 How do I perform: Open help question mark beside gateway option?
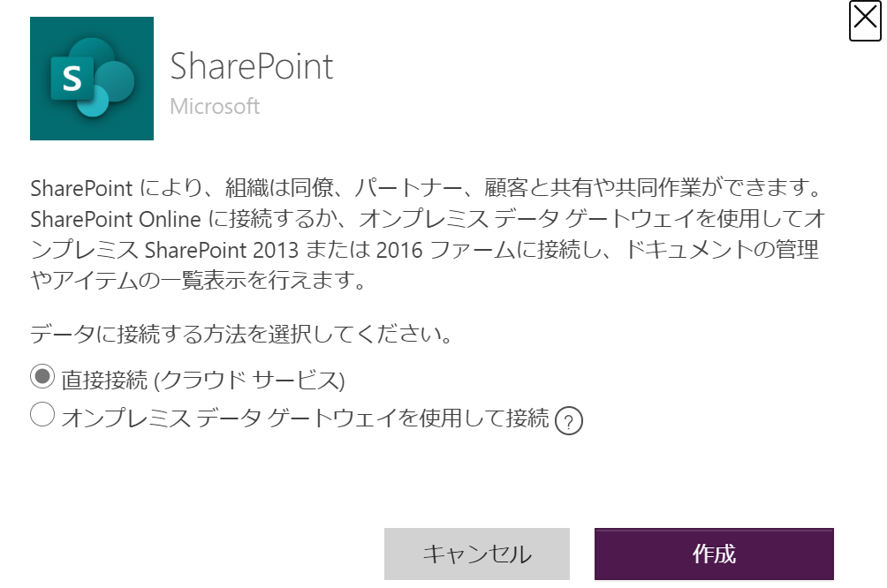pos(569,420)
